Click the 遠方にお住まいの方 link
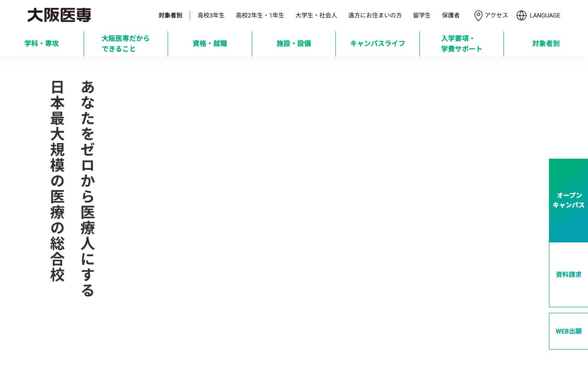The height and width of the screenshot is (368, 588). (x=375, y=15)
